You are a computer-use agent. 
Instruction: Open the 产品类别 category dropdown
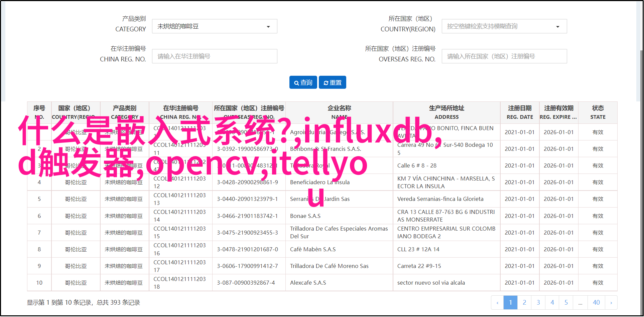click(215, 26)
